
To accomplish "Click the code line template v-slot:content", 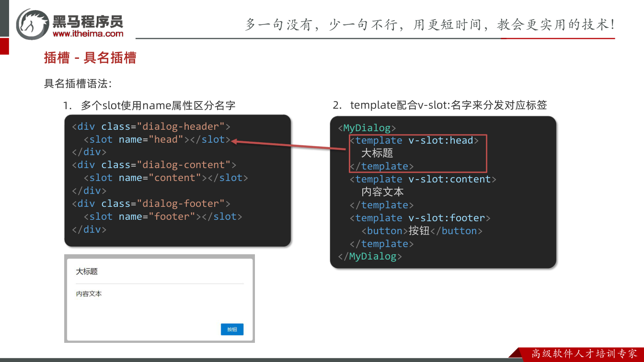I will point(423,179).
